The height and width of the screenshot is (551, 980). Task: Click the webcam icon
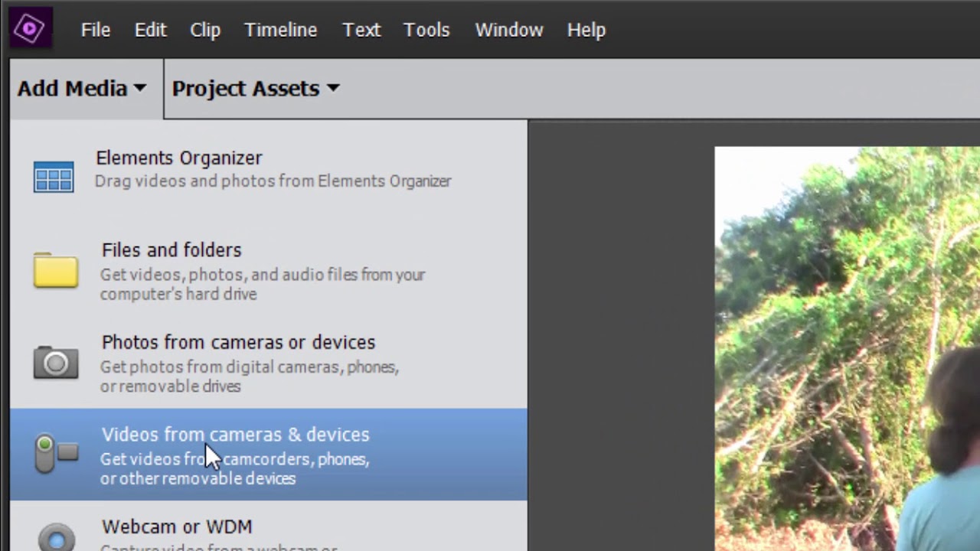[56, 537]
